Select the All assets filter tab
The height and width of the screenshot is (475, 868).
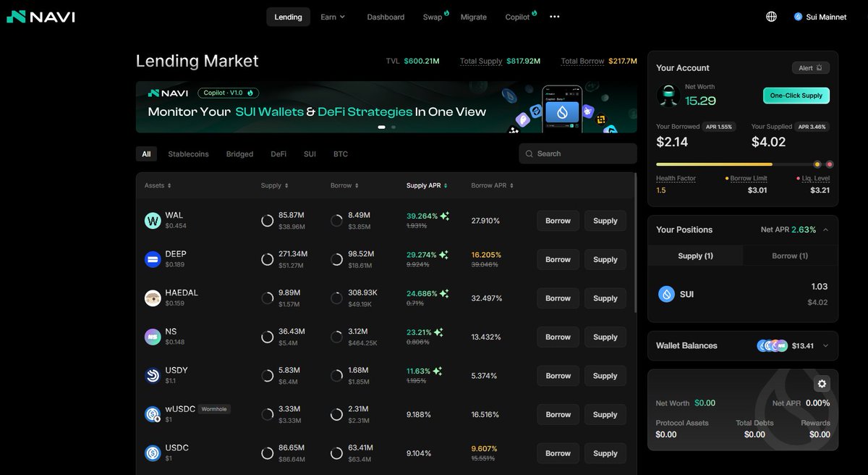click(146, 154)
